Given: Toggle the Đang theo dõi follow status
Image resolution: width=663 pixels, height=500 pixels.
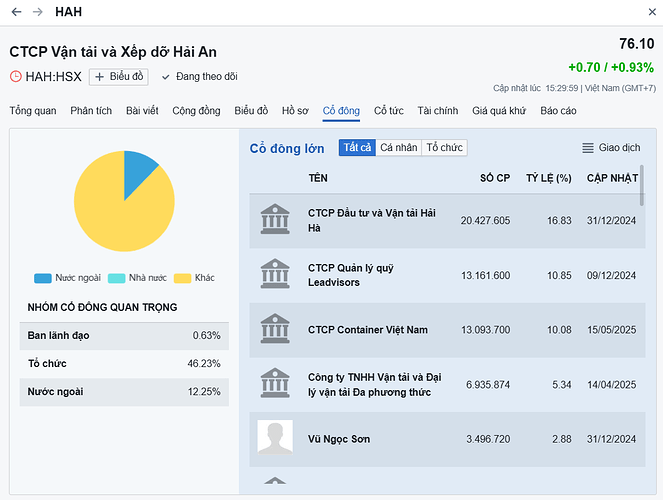Looking at the screenshot, I should coord(199,77).
